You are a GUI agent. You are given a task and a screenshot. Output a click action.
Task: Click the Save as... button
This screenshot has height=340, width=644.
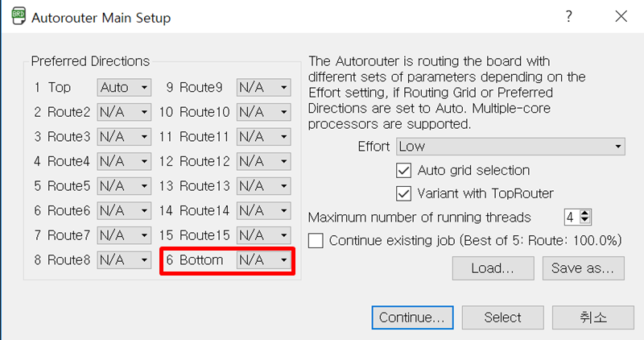[583, 268]
